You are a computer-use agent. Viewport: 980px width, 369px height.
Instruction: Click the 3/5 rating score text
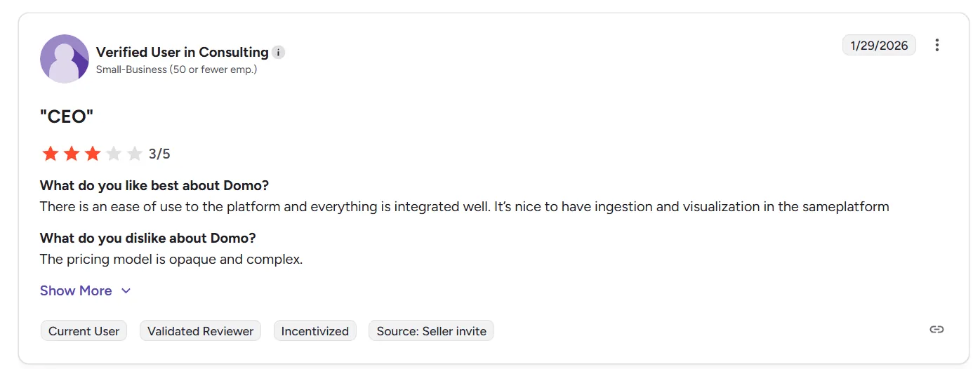pos(159,154)
